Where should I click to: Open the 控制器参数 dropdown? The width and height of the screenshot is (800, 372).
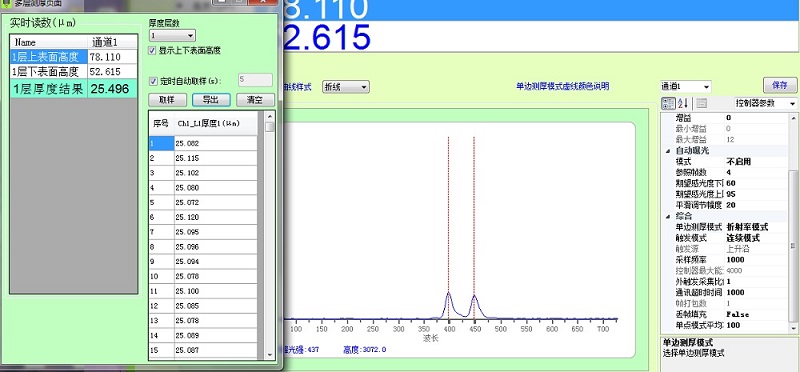766,103
